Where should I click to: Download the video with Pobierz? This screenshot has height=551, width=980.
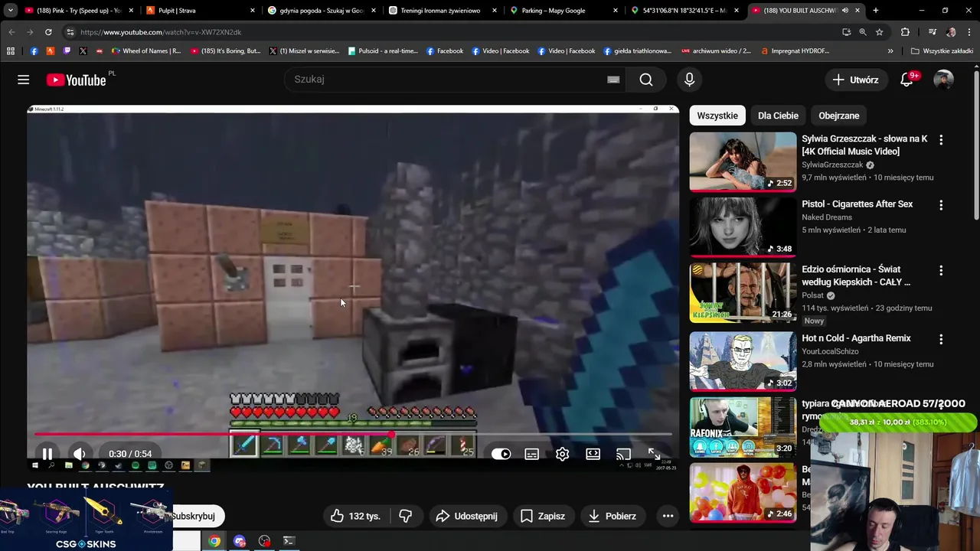612,516
